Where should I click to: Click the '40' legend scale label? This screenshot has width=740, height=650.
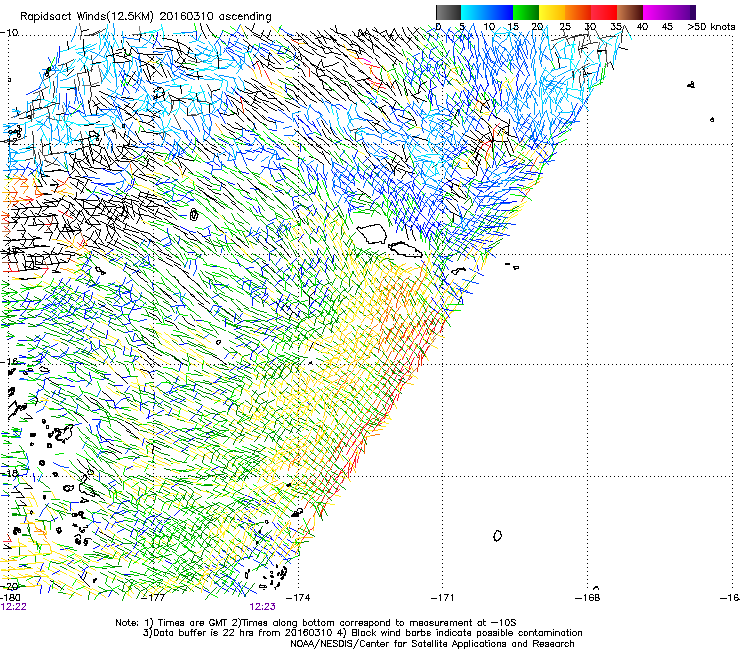pos(642,27)
